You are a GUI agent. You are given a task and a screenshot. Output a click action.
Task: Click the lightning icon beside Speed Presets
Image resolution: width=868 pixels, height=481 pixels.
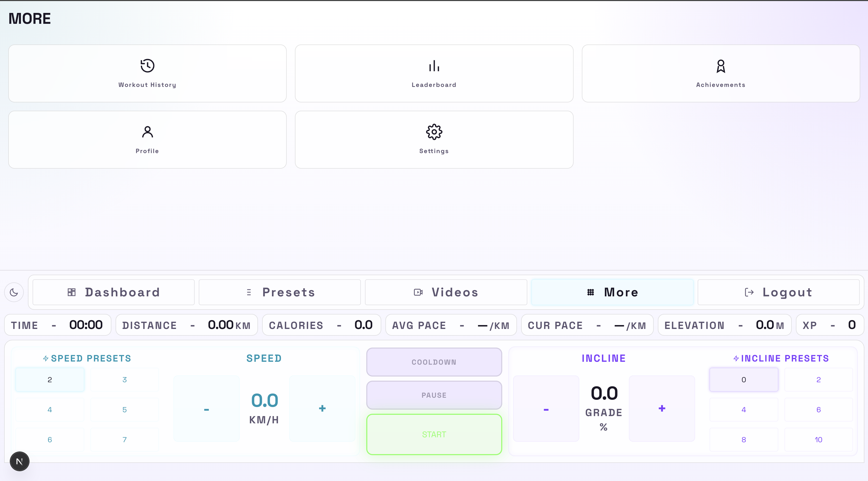(46, 358)
